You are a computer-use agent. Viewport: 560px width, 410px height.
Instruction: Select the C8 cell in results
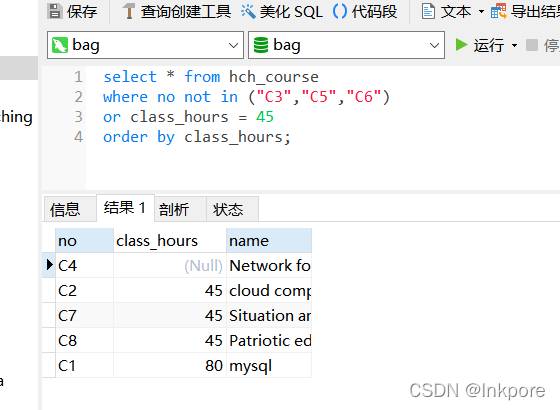(84, 340)
